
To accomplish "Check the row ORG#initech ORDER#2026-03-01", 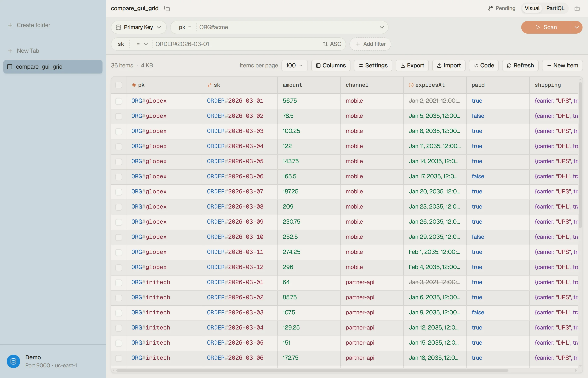I will (118, 282).
